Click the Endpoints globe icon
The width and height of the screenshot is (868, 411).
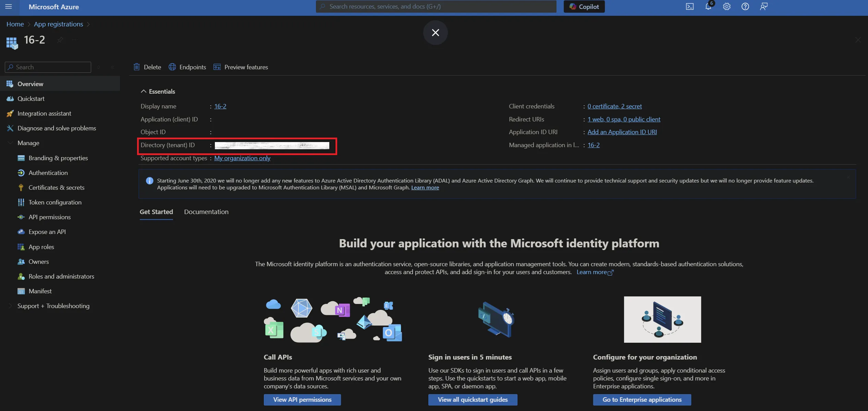[172, 67]
